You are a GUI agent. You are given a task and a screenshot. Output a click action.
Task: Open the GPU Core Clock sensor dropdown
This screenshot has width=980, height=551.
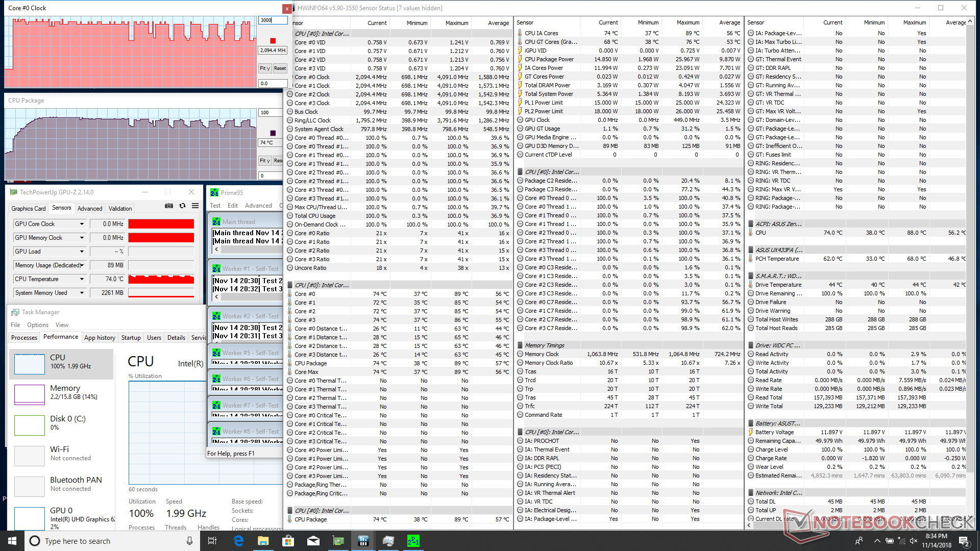[x=82, y=224]
